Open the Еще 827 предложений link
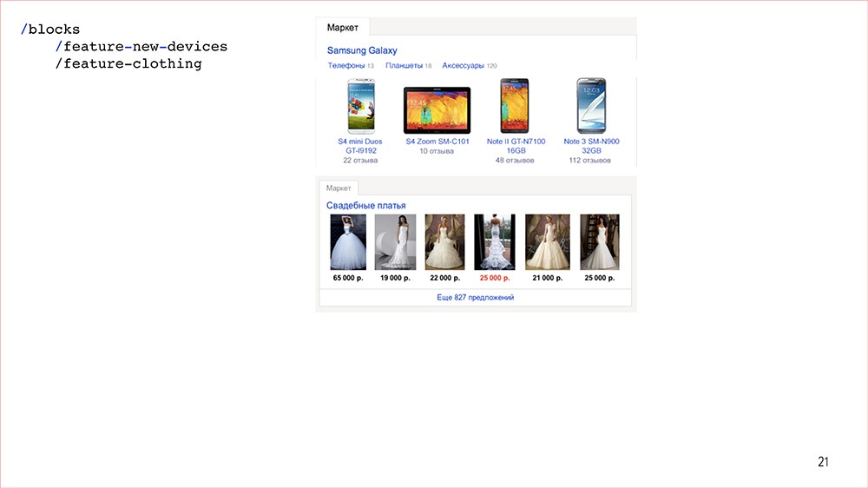 coord(476,298)
